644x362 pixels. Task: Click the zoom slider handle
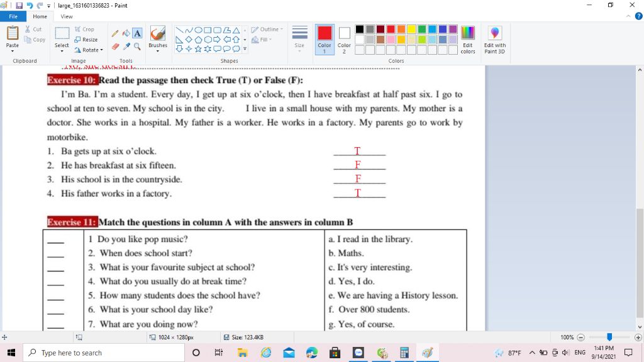click(x=609, y=337)
